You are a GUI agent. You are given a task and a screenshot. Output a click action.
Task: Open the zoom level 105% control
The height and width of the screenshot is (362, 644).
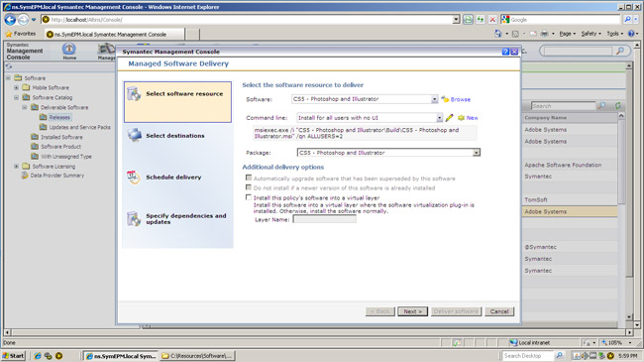(617, 343)
